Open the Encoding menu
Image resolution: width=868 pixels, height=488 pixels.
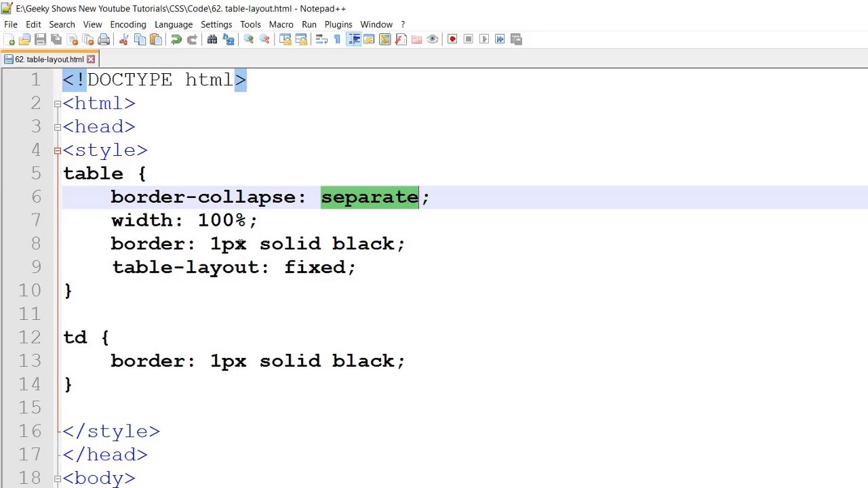click(x=128, y=24)
